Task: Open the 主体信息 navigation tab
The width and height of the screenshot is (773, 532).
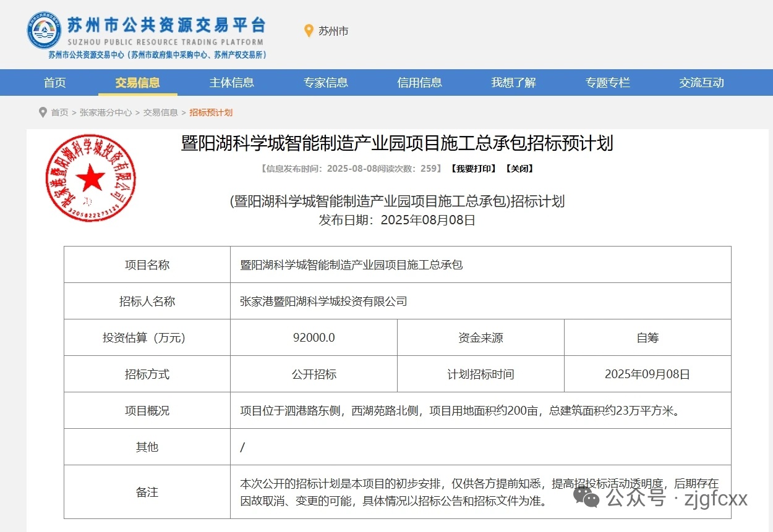Action: (231, 83)
